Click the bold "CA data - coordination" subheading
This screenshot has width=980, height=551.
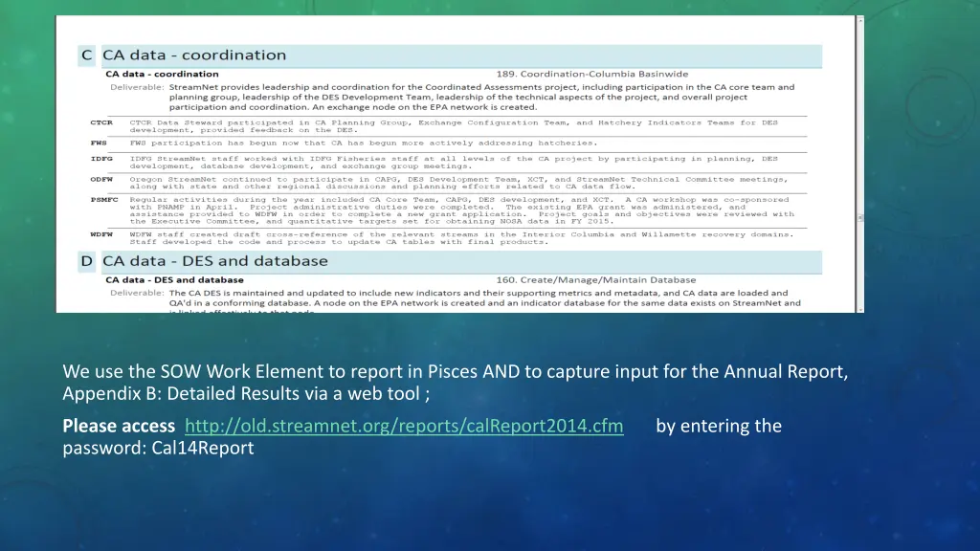(162, 74)
